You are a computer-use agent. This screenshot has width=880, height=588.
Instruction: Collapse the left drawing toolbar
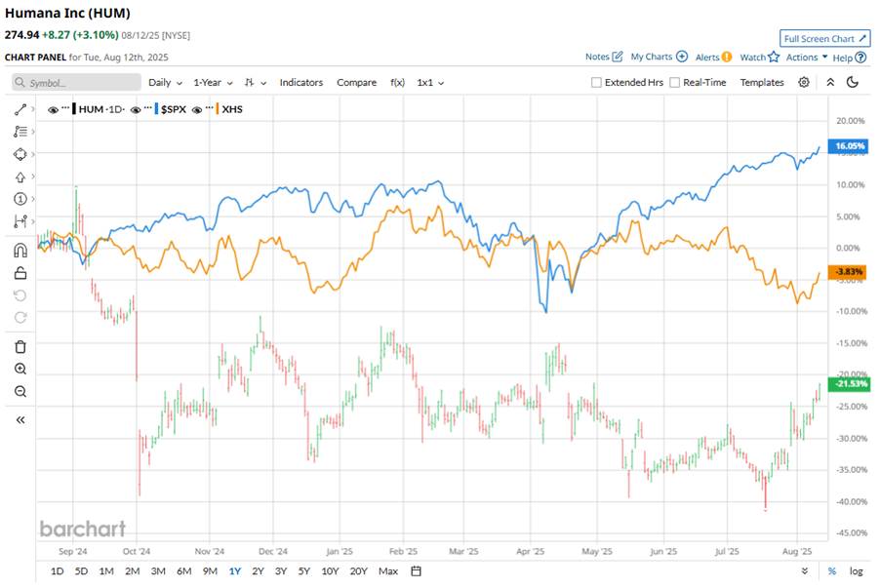coord(20,419)
